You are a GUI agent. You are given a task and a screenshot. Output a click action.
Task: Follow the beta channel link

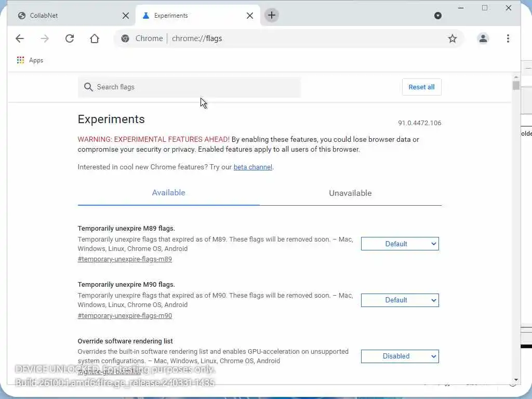[253, 167]
